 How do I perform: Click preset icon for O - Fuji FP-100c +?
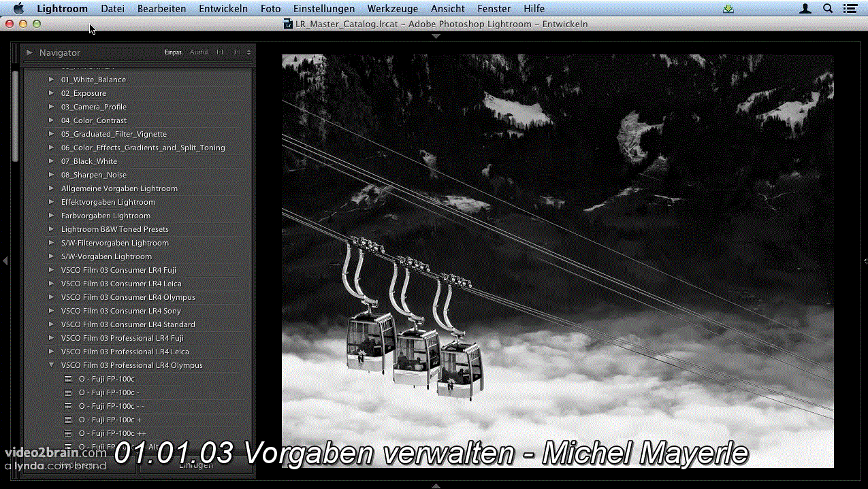coord(68,420)
